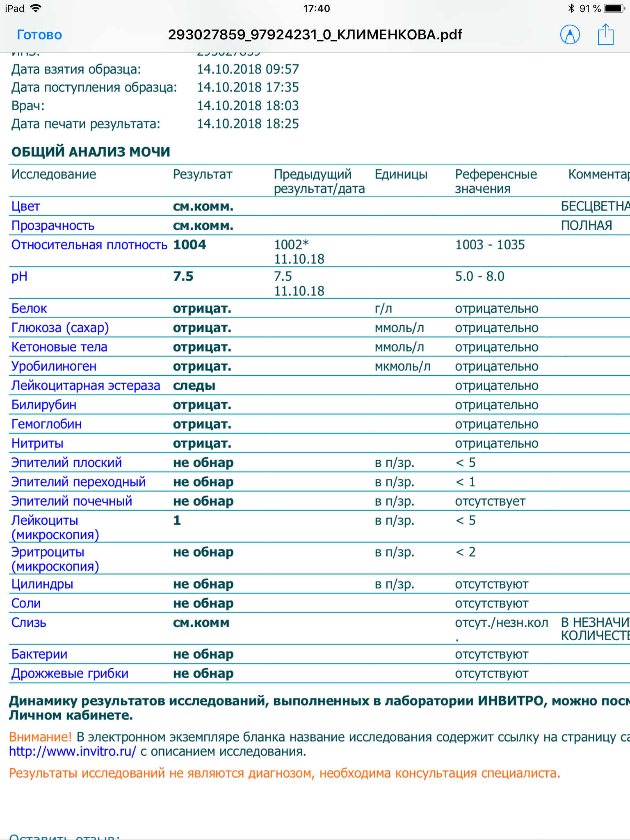Viewport: 630px width, 840px height.
Task: Tap the PDF file name title
Action: (x=315, y=34)
